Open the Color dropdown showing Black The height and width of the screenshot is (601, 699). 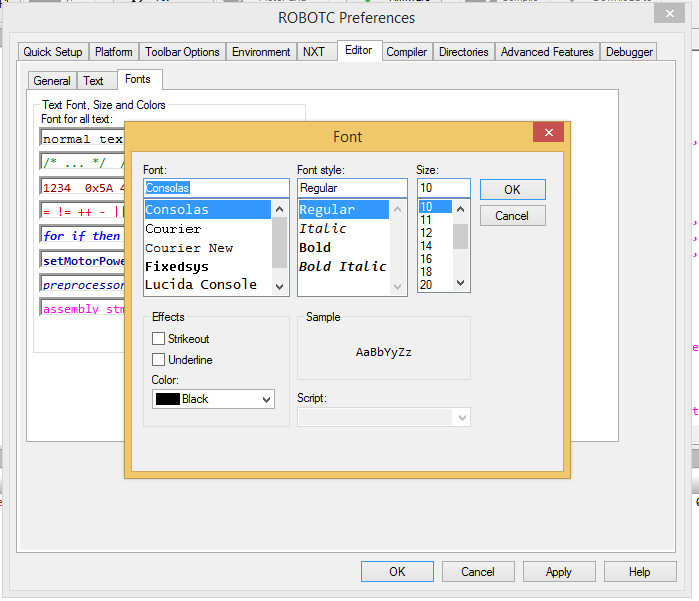tap(213, 399)
